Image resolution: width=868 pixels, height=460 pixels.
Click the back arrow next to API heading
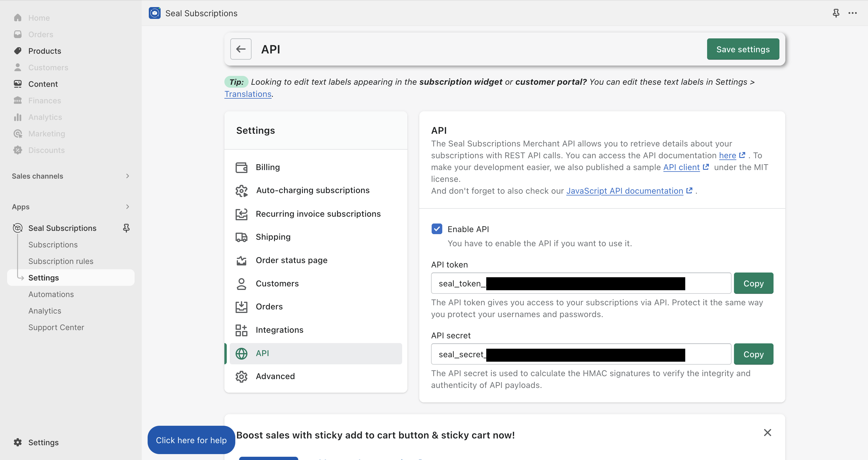tap(241, 49)
